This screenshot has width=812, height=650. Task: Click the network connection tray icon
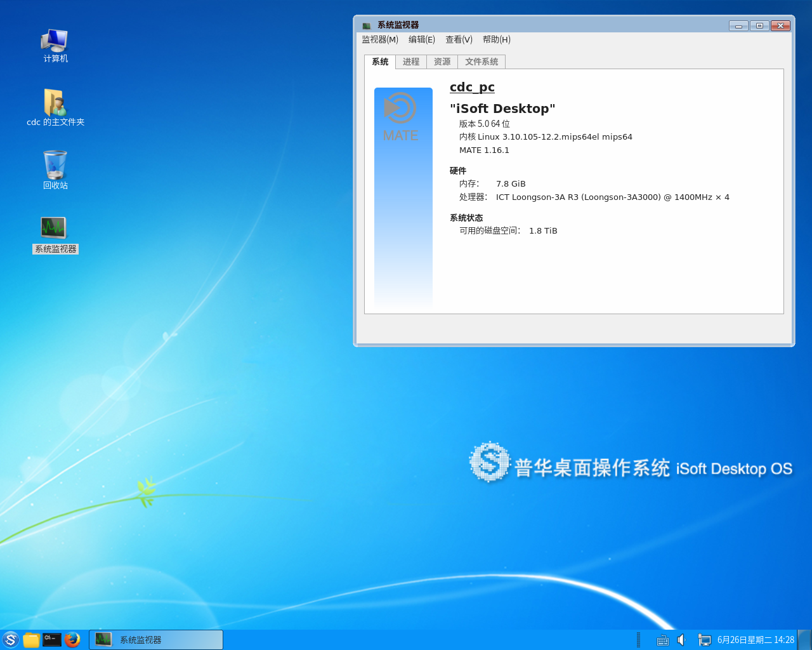(x=704, y=640)
